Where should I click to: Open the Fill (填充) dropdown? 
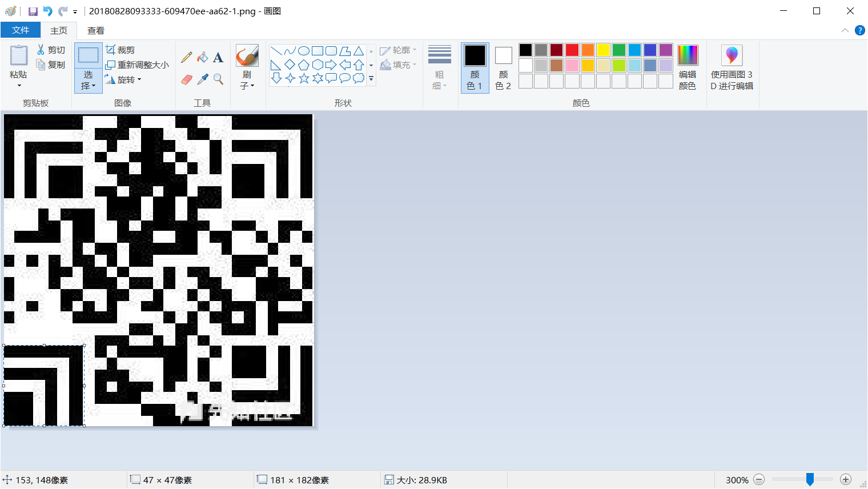tap(398, 65)
